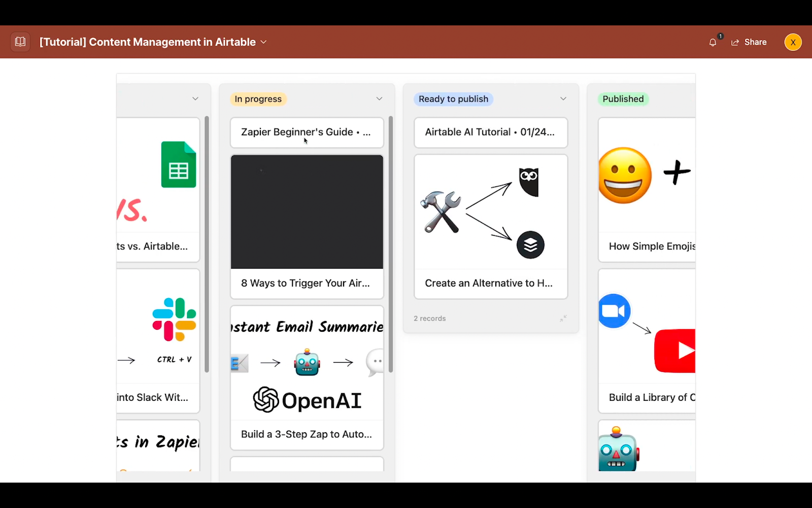Click the dark thumbnail of 8 Ways to Trigger card

307,212
